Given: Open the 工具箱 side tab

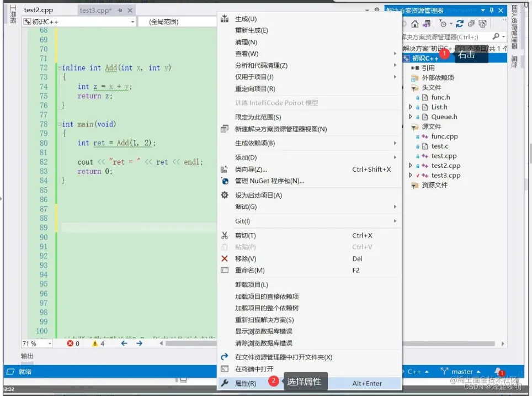Looking at the screenshot, I should [x=13, y=14].
